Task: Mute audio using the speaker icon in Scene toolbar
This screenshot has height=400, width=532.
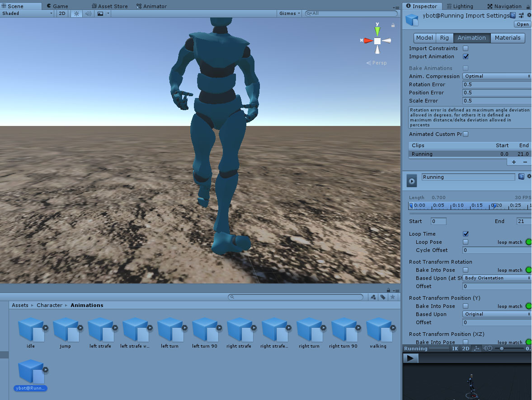Action: (x=88, y=14)
